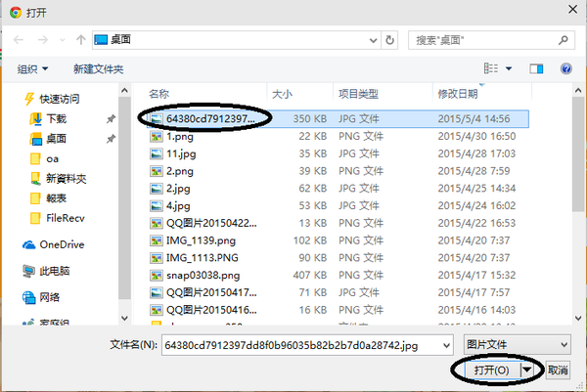The image size is (587, 392).
Task: Click the Back navigation arrow
Action: pos(18,40)
